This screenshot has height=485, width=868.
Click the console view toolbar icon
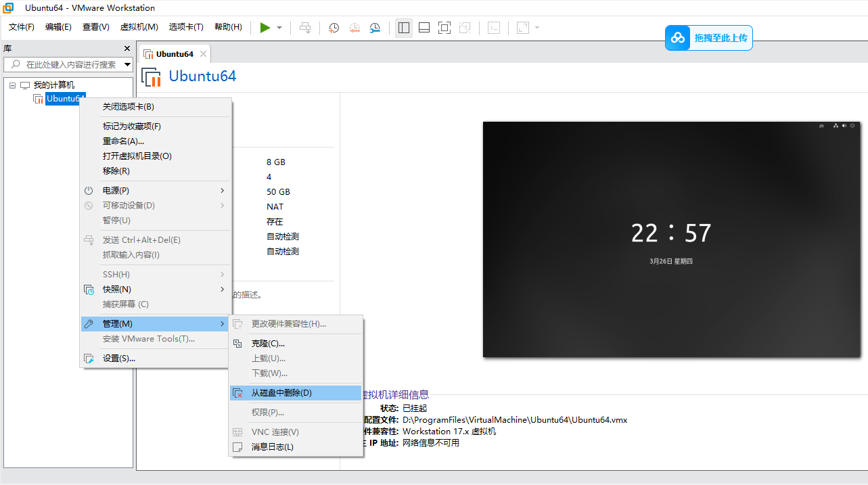(495, 28)
